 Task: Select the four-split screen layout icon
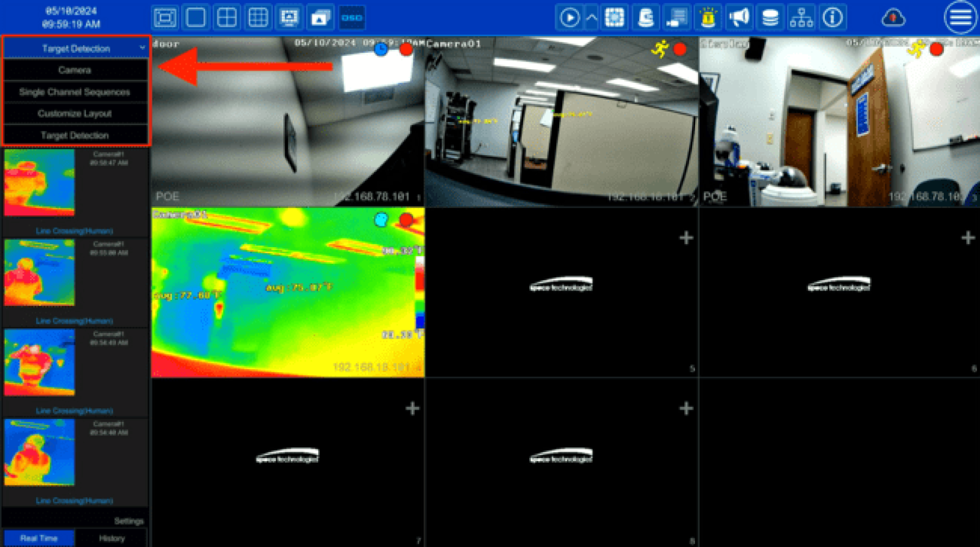(227, 18)
